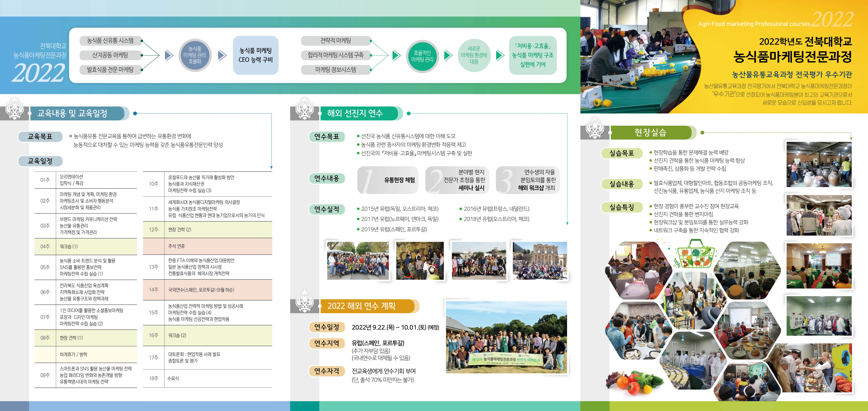Click the 농산물유통교육과정 전국평가 우수기관 subtitle

[792, 75]
